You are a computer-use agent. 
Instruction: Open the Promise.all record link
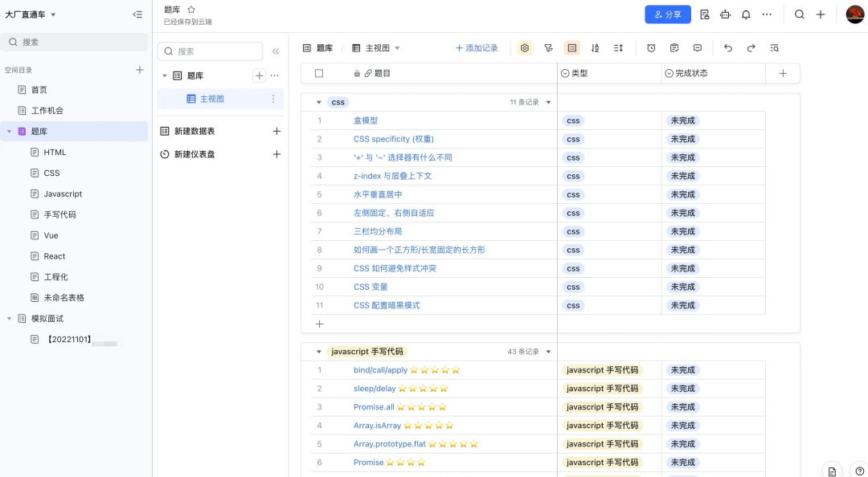(x=375, y=407)
